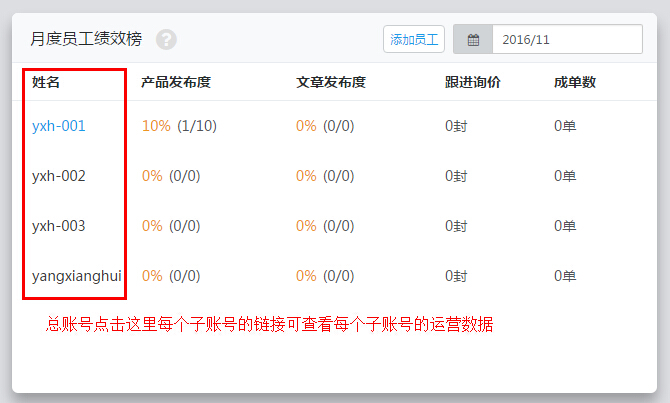
Task: Click yxh-002's product release 0% value
Action: (x=152, y=176)
